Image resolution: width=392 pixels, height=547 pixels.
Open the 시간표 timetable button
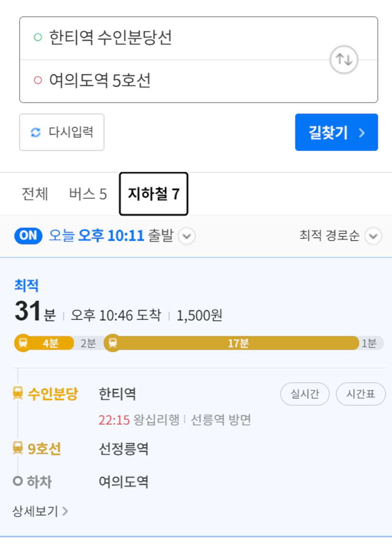(x=361, y=394)
